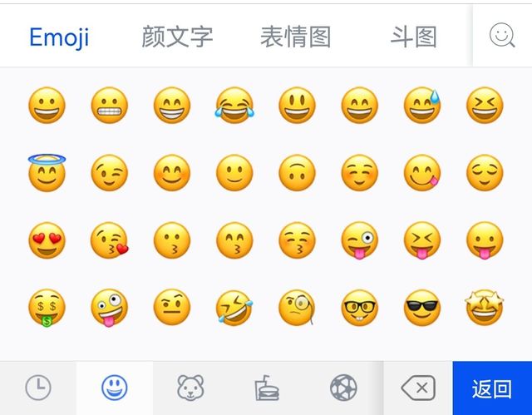Switch to the 颜文字 tab
Image resolution: width=532 pixels, height=415 pixels.
click(x=177, y=37)
